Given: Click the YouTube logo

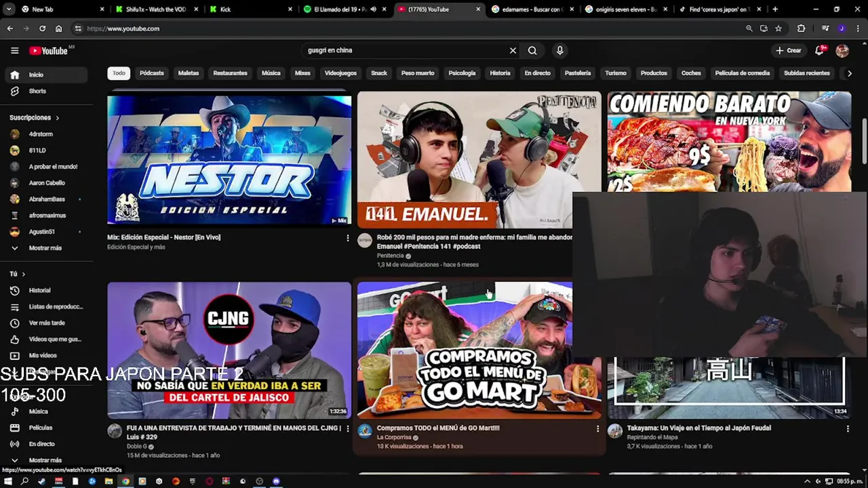Looking at the screenshot, I should click(x=48, y=51).
